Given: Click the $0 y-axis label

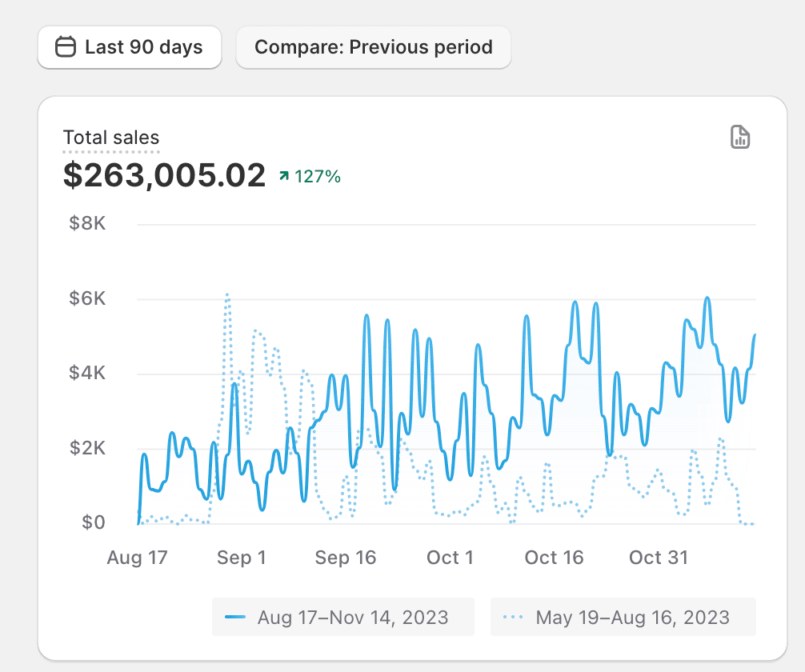Looking at the screenshot, I should click(x=93, y=523).
